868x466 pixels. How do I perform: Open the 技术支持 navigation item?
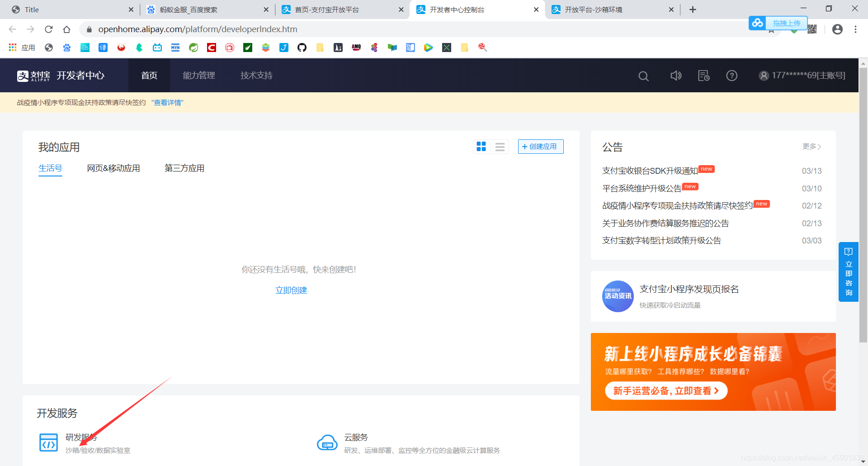257,76
